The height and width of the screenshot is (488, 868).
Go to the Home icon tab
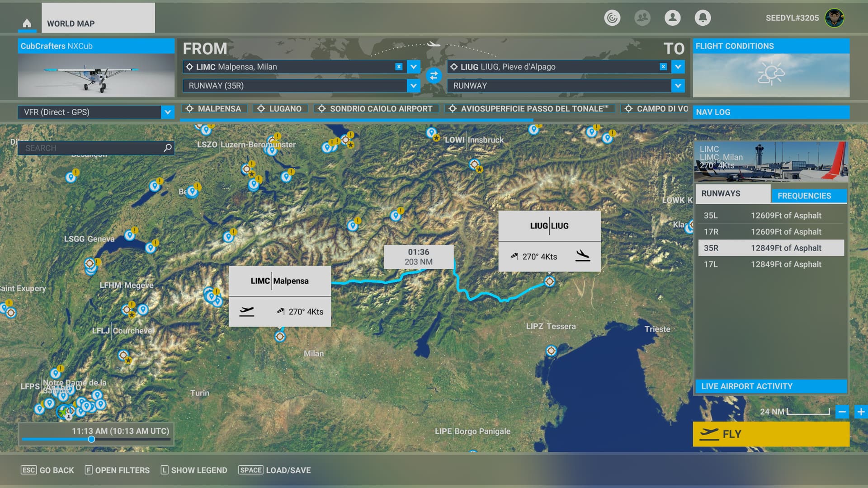27,23
